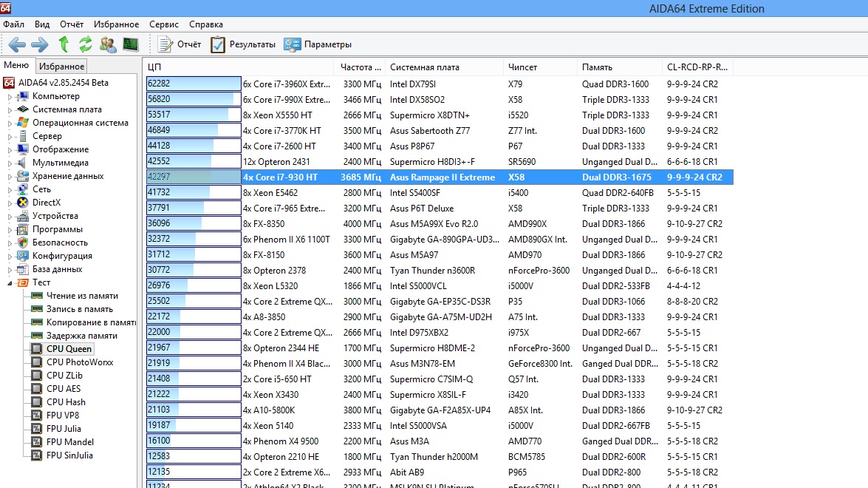Viewport: 868px width, 488px height.
Task: Click the 62282 score bar in the top row
Action: tap(194, 84)
